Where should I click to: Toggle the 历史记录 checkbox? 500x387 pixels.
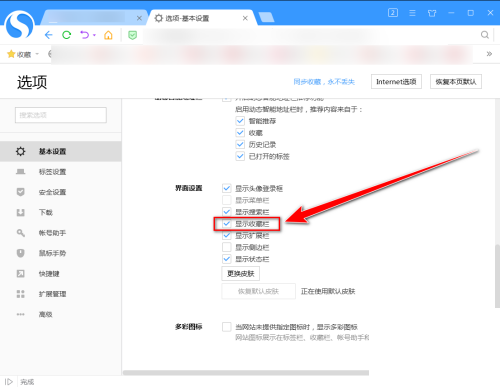coord(240,144)
